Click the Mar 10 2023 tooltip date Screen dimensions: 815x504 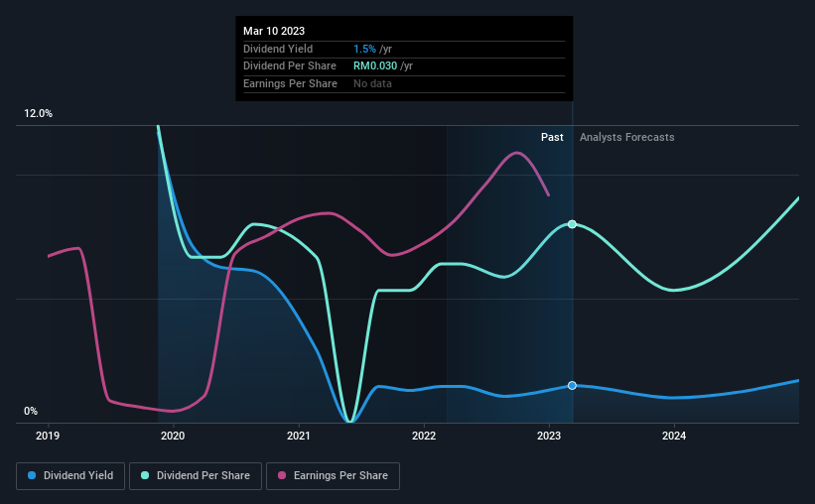click(274, 31)
